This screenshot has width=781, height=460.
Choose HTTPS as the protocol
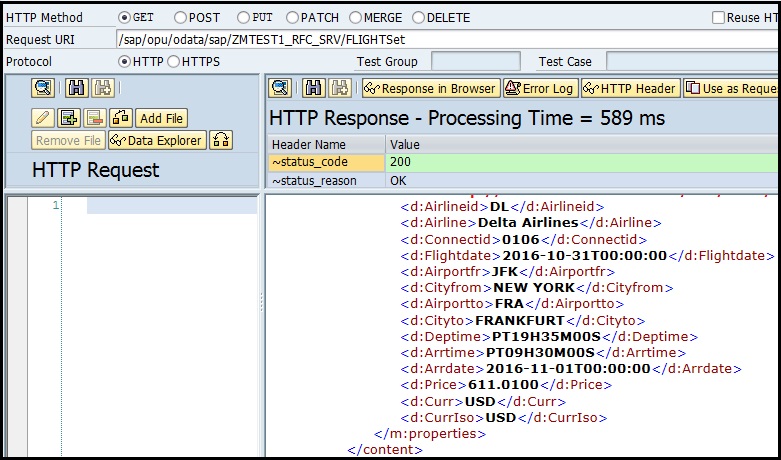174,62
